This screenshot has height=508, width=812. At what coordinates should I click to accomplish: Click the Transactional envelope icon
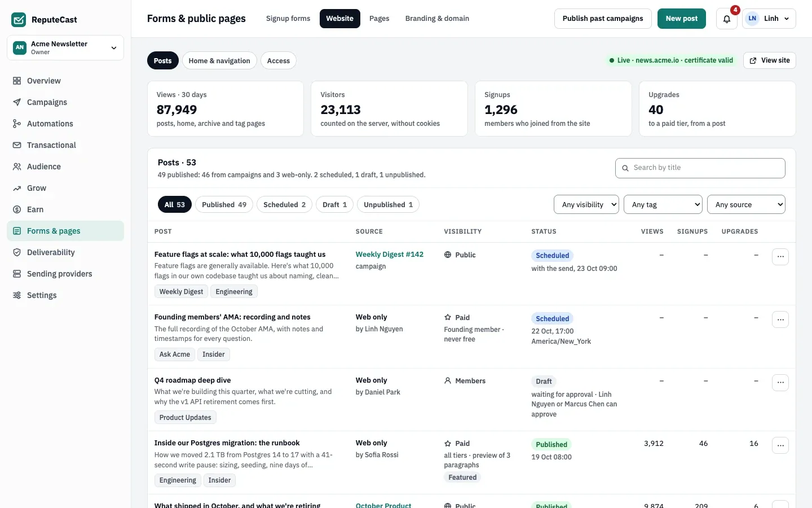point(17,145)
